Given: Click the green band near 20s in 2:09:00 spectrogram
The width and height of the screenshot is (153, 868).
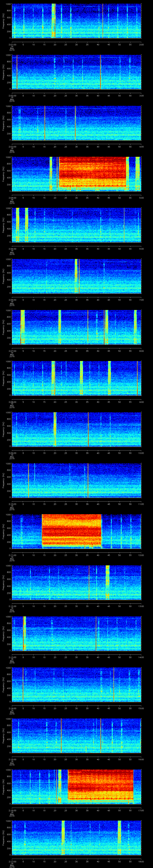Looking at the screenshot, I should coord(55,429).
